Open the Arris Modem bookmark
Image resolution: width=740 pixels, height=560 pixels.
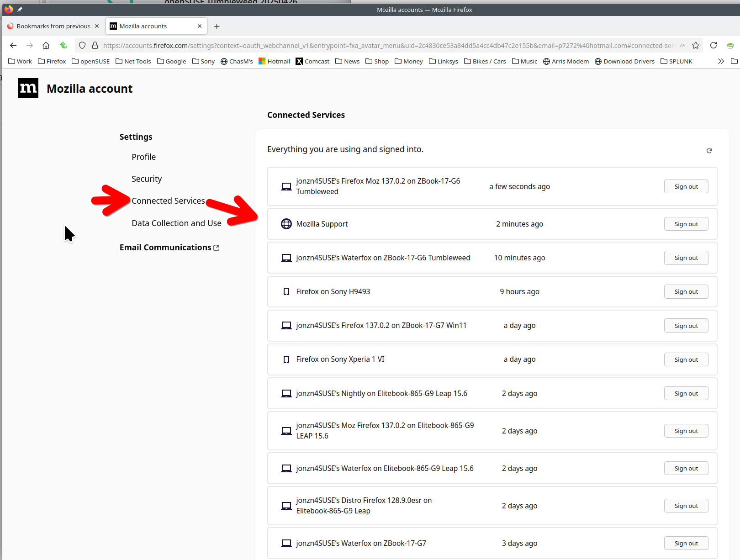pos(566,61)
